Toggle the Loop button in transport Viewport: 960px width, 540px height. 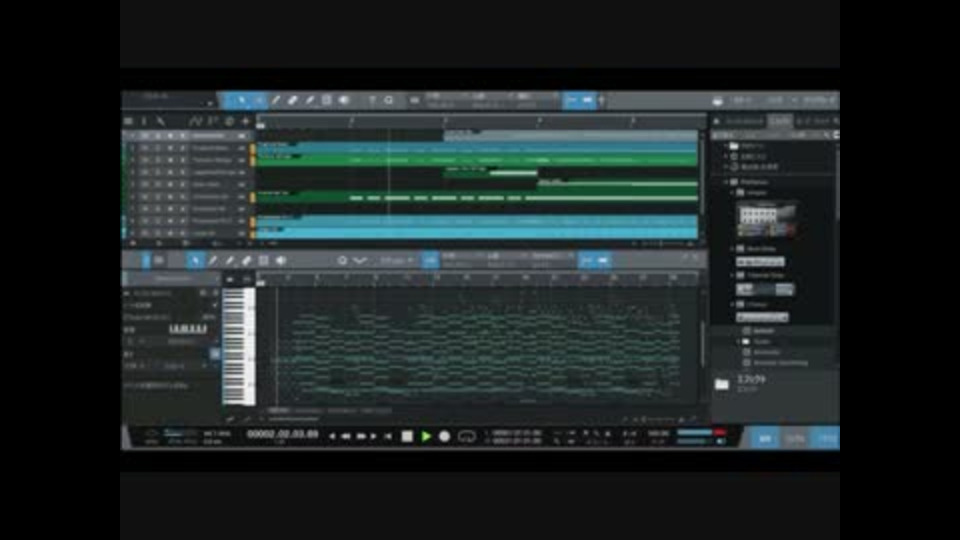[x=467, y=437]
